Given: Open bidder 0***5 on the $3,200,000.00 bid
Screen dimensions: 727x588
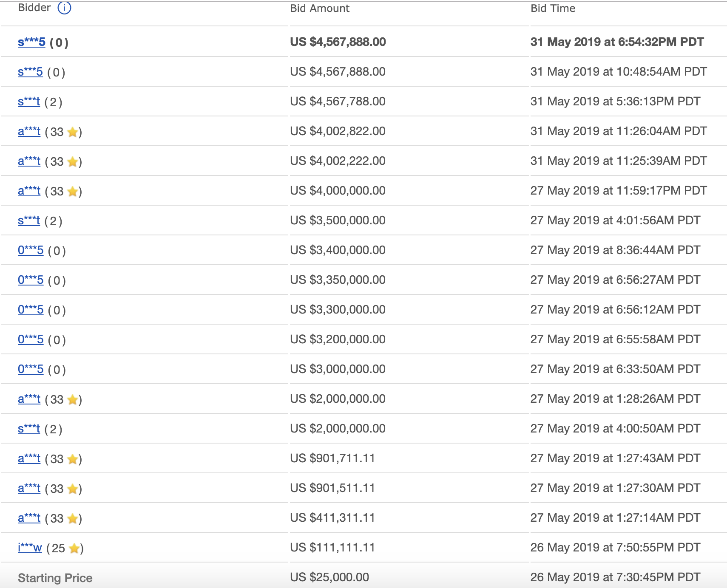Looking at the screenshot, I should pyautogui.click(x=31, y=339).
